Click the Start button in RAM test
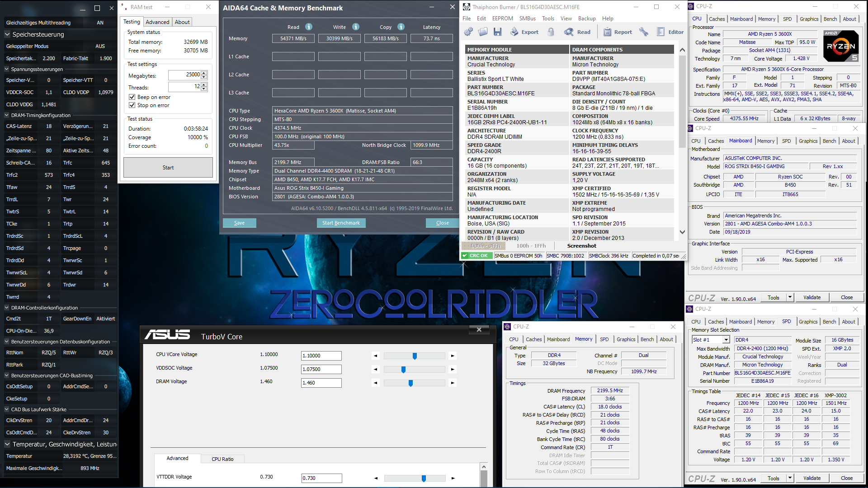868x488 pixels. click(169, 168)
